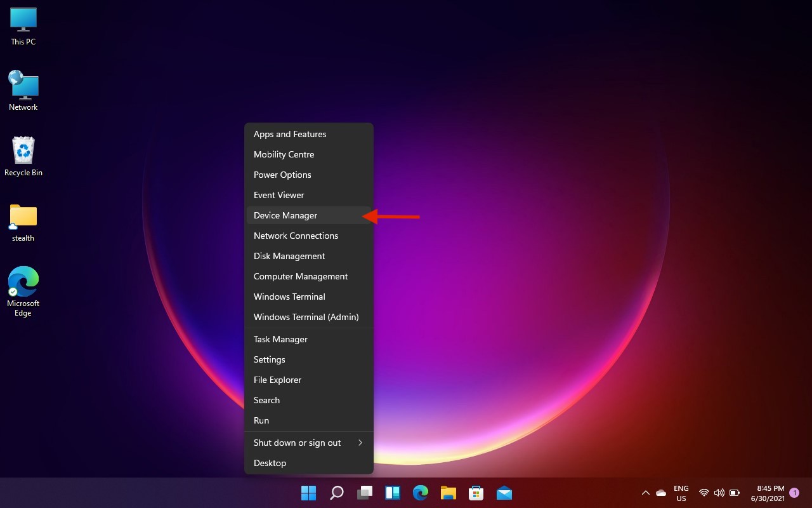Open the ENG US language switcher
This screenshot has width=812, height=508.
coord(681,493)
